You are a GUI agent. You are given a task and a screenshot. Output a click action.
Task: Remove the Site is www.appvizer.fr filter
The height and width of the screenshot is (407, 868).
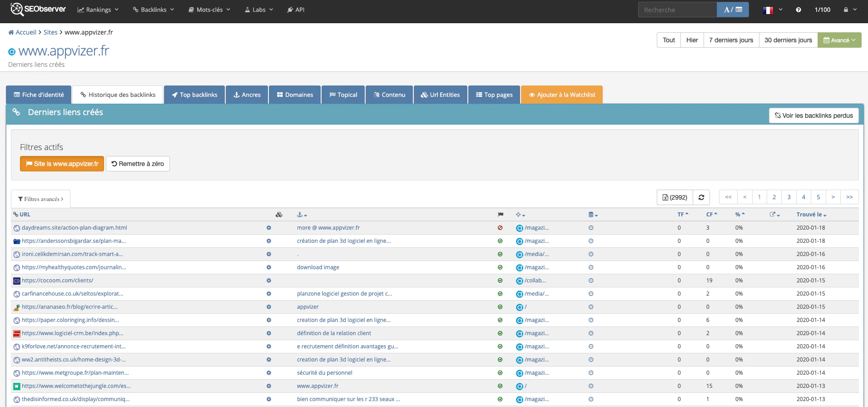click(x=62, y=164)
